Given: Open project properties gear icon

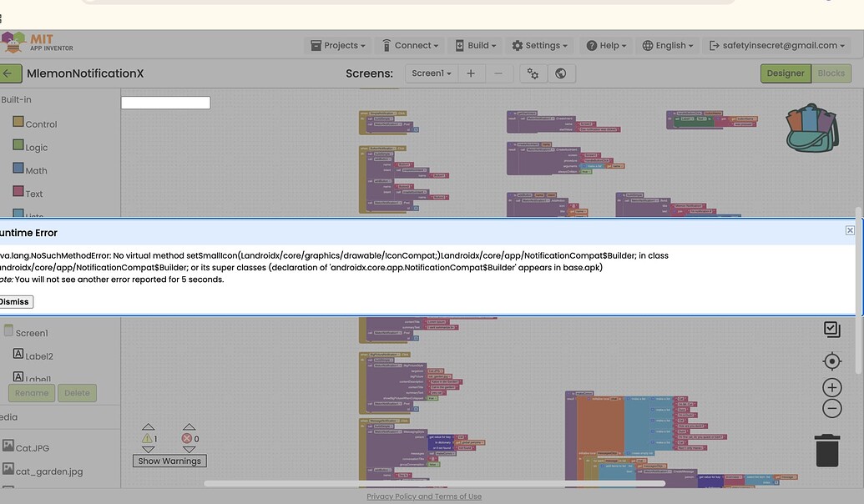Looking at the screenshot, I should pyautogui.click(x=533, y=73).
